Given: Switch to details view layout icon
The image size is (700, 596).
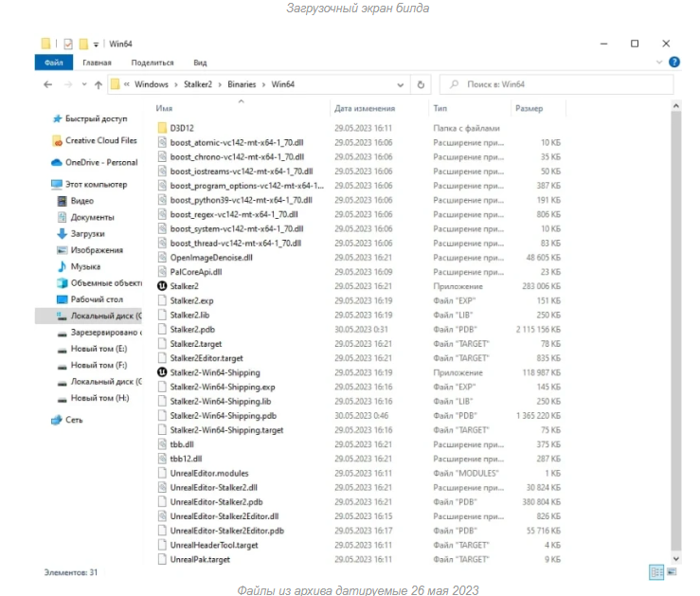Looking at the screenshot, I should 656,572.
